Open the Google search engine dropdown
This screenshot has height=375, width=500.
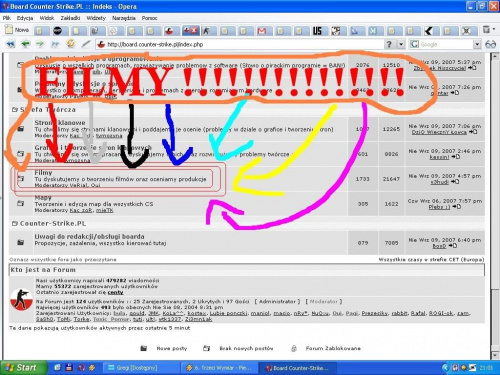477,44
